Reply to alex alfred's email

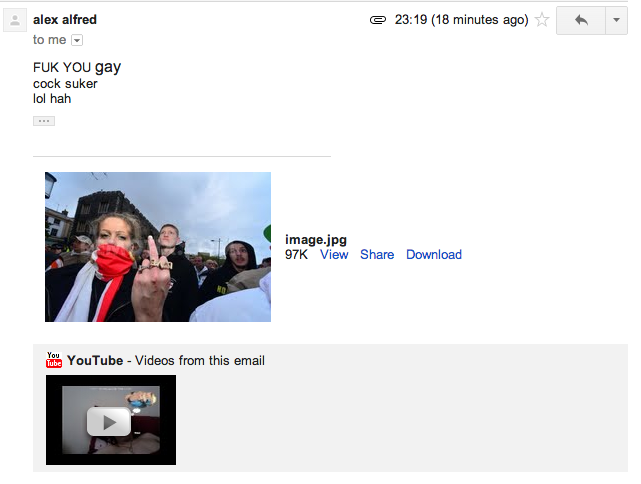[x=581, y=20]
